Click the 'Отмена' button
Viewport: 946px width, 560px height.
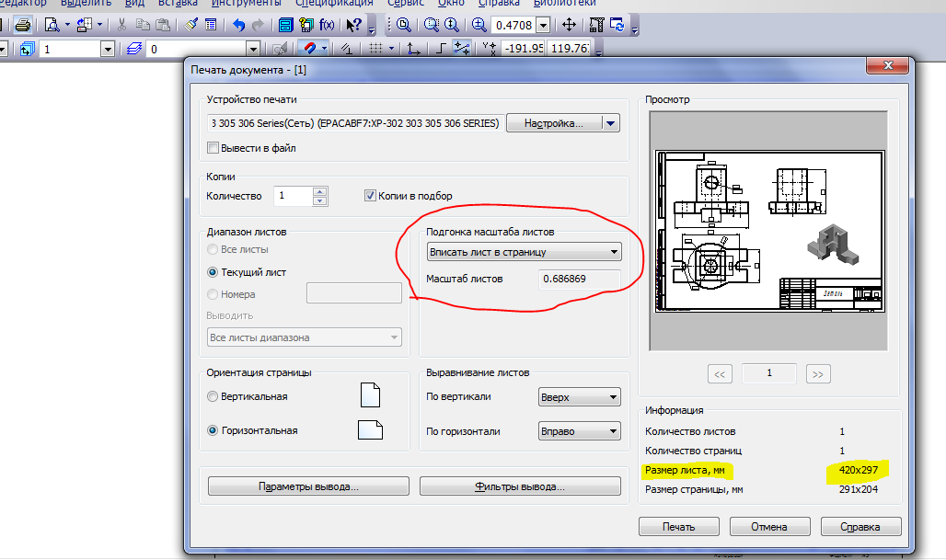point(769,526)
